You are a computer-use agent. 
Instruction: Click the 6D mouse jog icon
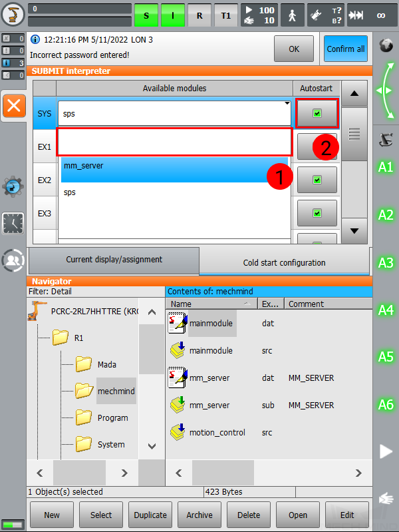(386, 139)
